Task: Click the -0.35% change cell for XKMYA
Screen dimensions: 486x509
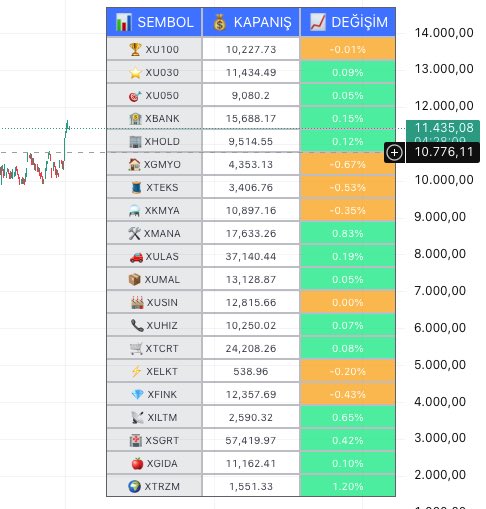Action: pos(348,210)
